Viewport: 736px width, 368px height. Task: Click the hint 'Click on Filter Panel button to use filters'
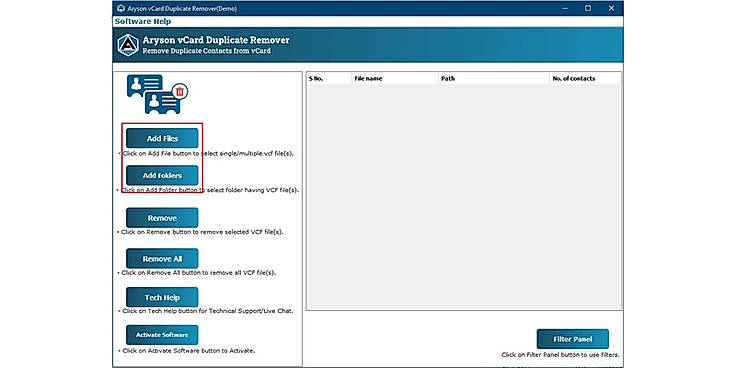click(560, 355)
